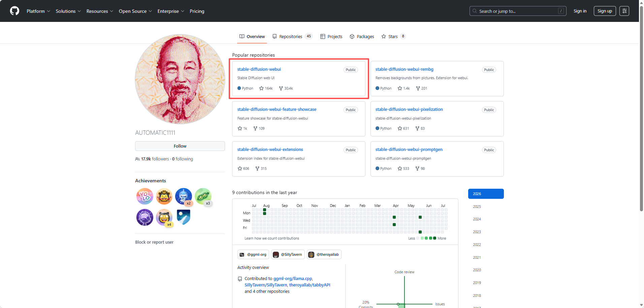Click the AUTOMATIC1111 profile avatar

point(180,79)
